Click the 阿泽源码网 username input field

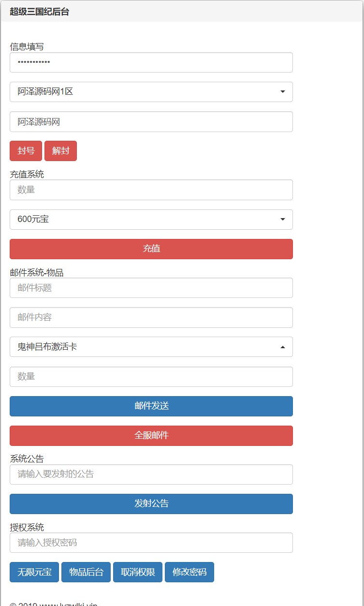pyautogui.click(x=151, y=122)
